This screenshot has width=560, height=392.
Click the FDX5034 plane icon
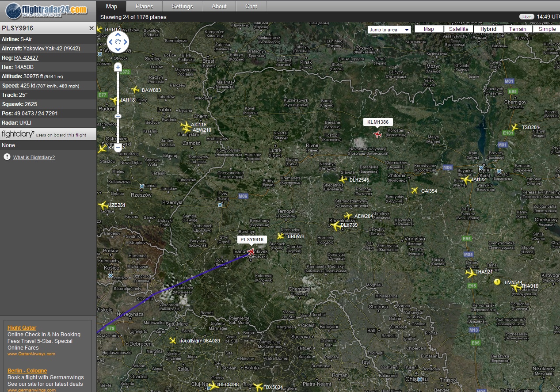point(258,387)
